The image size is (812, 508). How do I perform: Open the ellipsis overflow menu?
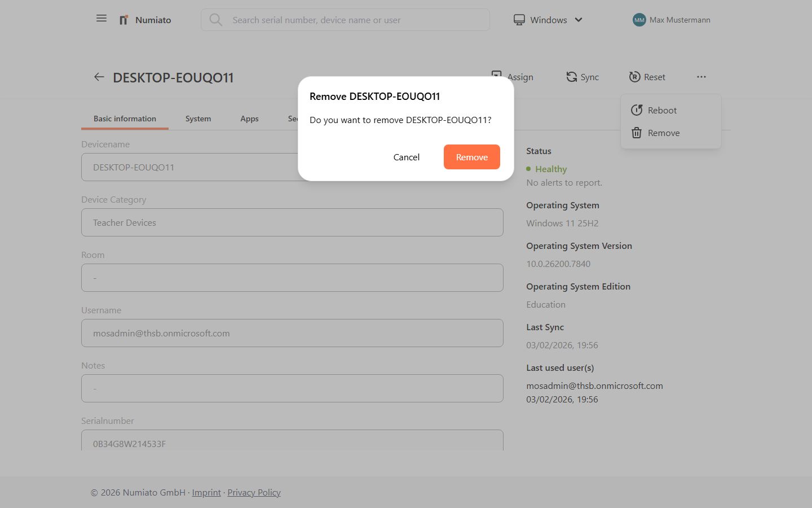pyautogui.click(x=701, y=77)
